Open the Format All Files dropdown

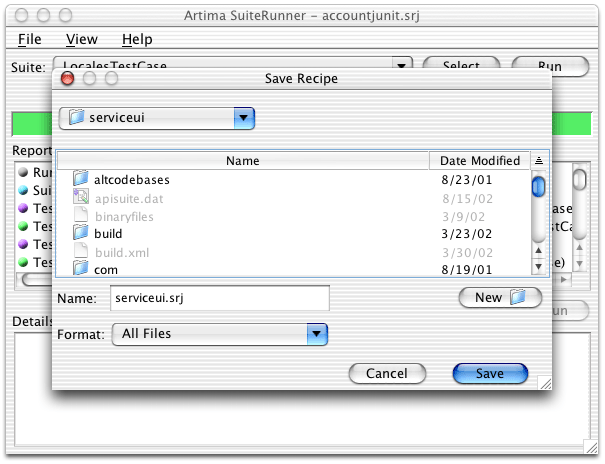[x=317, y=333]
